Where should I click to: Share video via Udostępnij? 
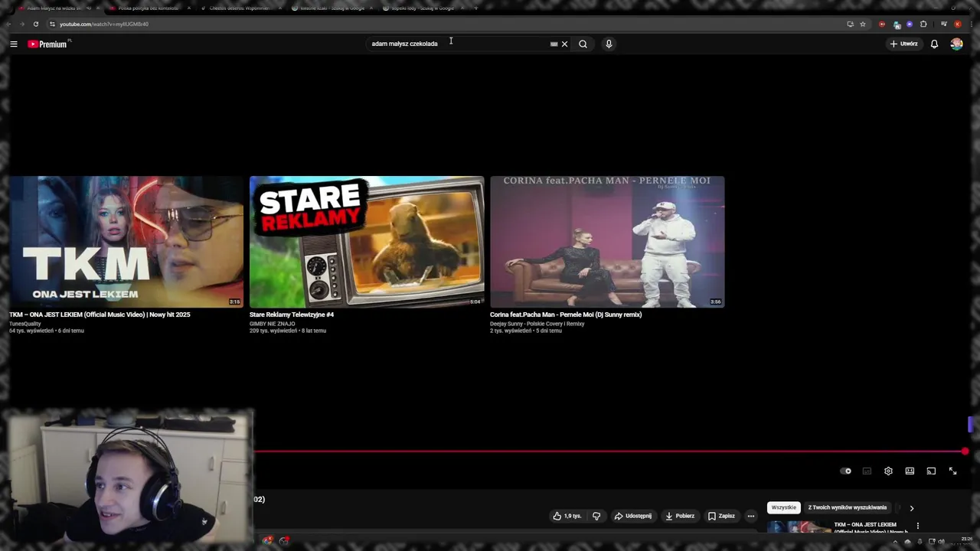tap(635, 516)
